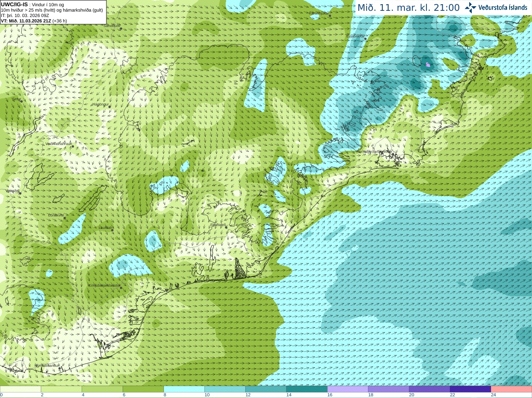Select the pink legend swatch above 24 m/s
This screenshot has height=398, width=532.
coord(512,389)
